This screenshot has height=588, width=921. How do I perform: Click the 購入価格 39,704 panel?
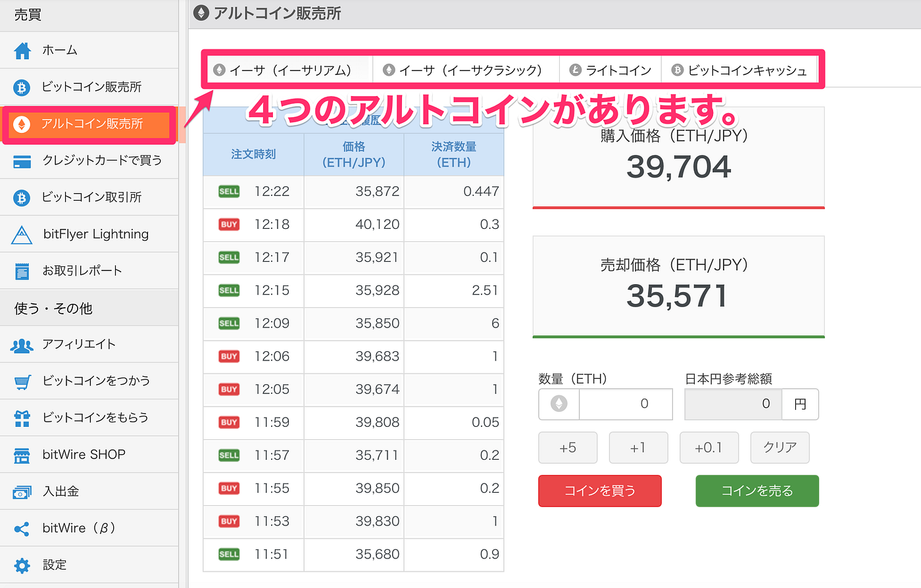(678, 158)
